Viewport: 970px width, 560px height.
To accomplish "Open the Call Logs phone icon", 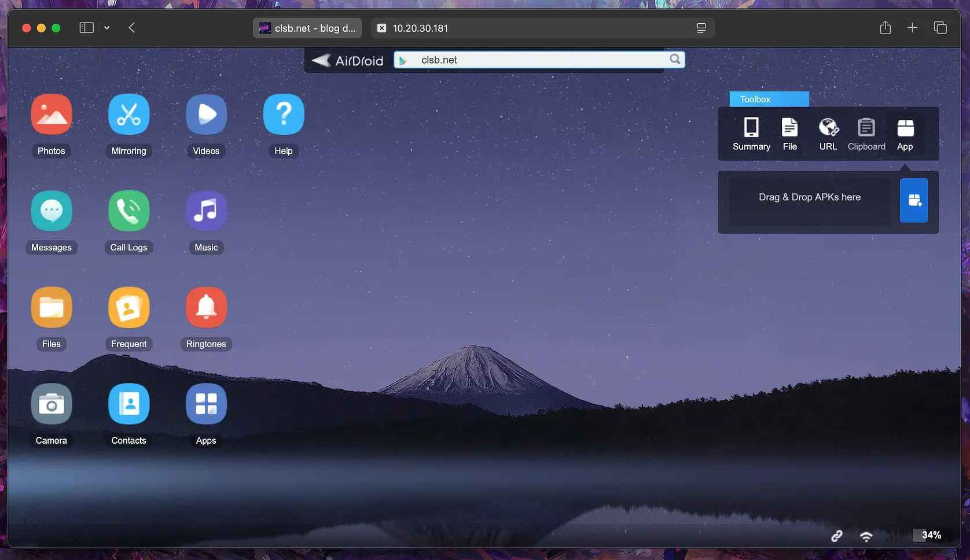I will (x=128, y=211).
